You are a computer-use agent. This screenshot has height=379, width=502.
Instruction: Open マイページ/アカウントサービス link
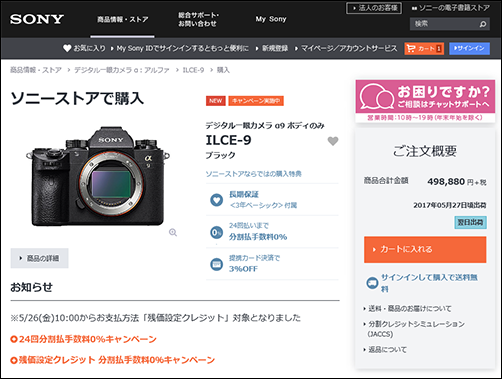349,49
